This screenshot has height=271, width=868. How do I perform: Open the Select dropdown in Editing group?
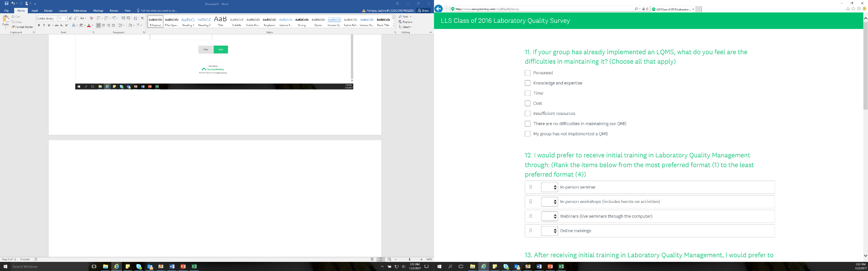tap(405, 27)
